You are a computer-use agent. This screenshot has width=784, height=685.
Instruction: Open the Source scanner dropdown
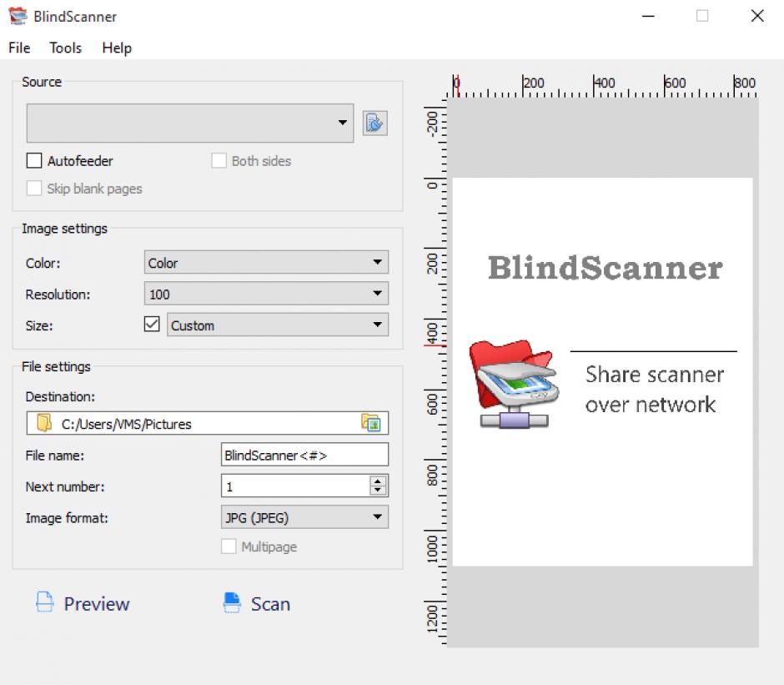coord(190,123)
